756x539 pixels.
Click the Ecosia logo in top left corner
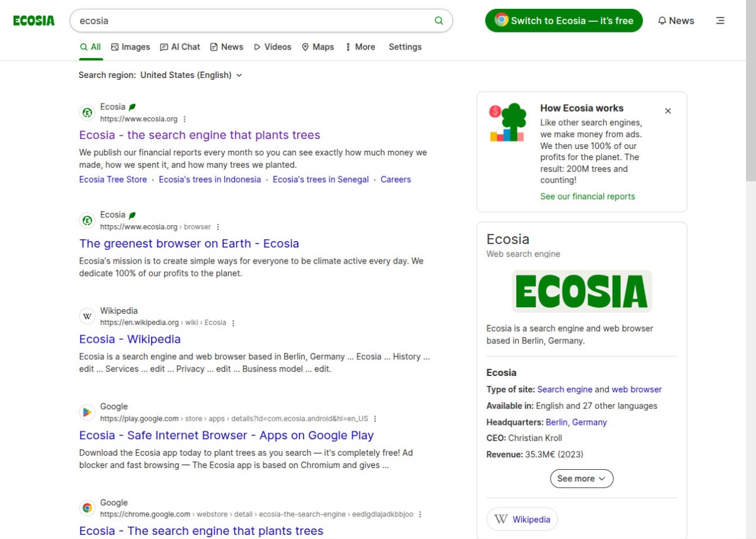click(34, 20)
